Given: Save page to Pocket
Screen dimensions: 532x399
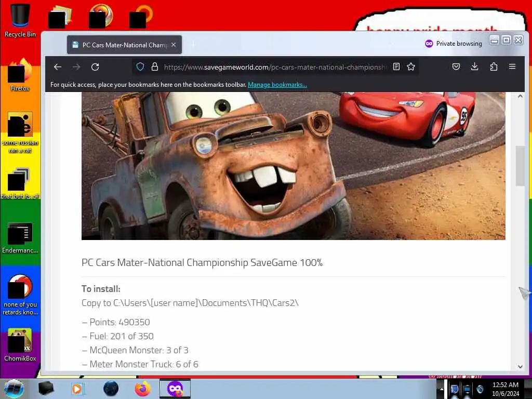Looking at the screenshot, I should [x=456, y=67].
